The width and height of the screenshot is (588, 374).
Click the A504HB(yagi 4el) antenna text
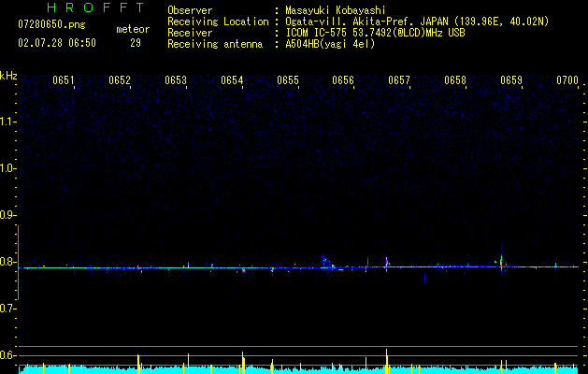coord(330,44)
